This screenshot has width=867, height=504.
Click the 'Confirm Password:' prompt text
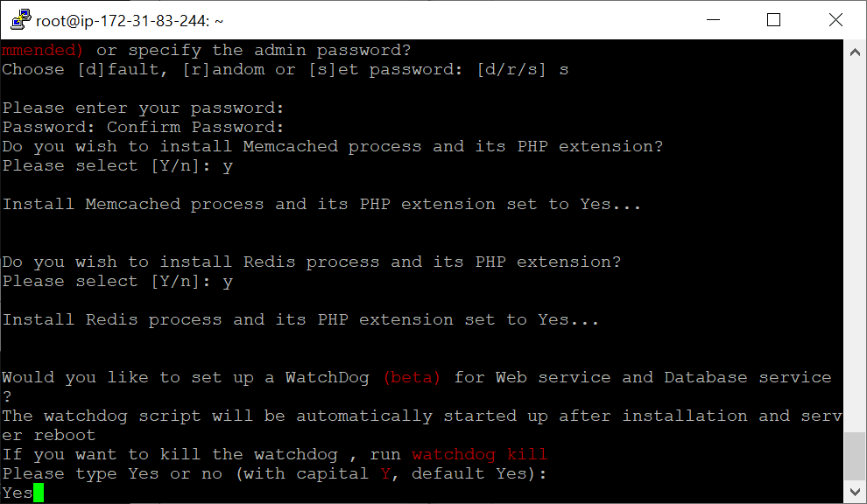point(195,127)
